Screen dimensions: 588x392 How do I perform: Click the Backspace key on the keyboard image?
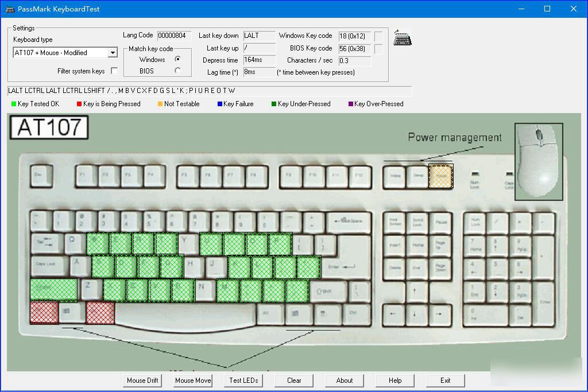349,222
